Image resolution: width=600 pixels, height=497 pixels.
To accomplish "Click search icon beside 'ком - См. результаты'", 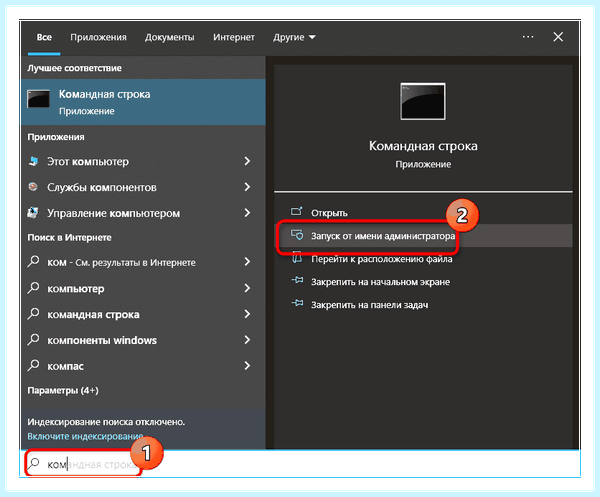I will pyautogui.click(x=33, y=262).
